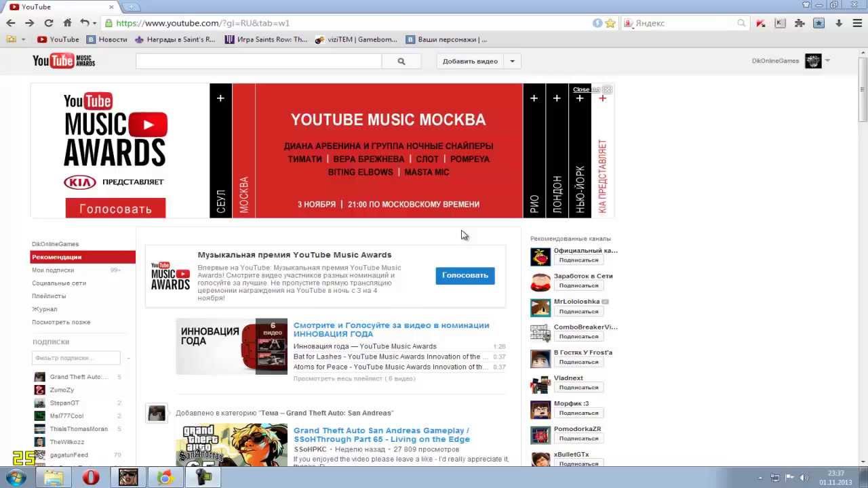868x488 pixels.
Task: Open Журнал in the sidebar
Action: pos(45,309)
